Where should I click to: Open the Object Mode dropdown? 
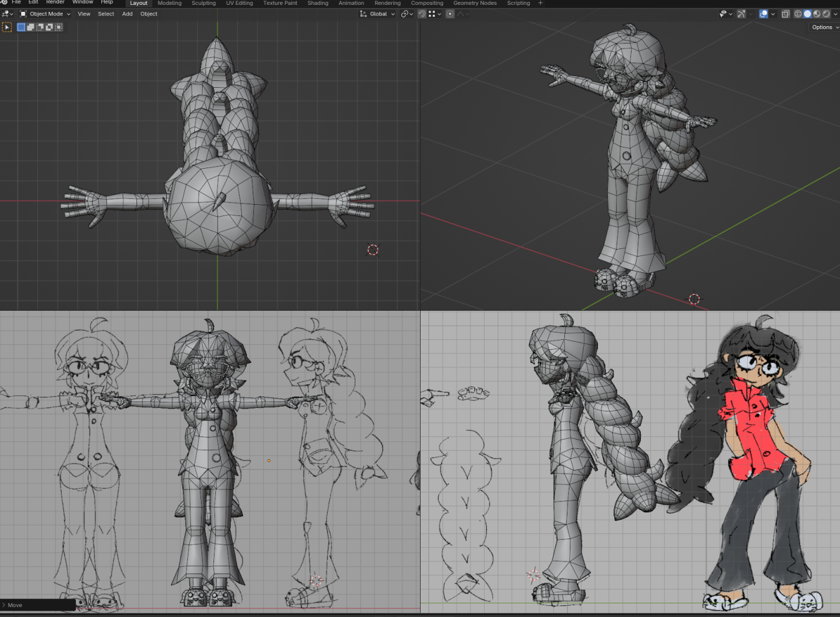(x=45, y=14)
